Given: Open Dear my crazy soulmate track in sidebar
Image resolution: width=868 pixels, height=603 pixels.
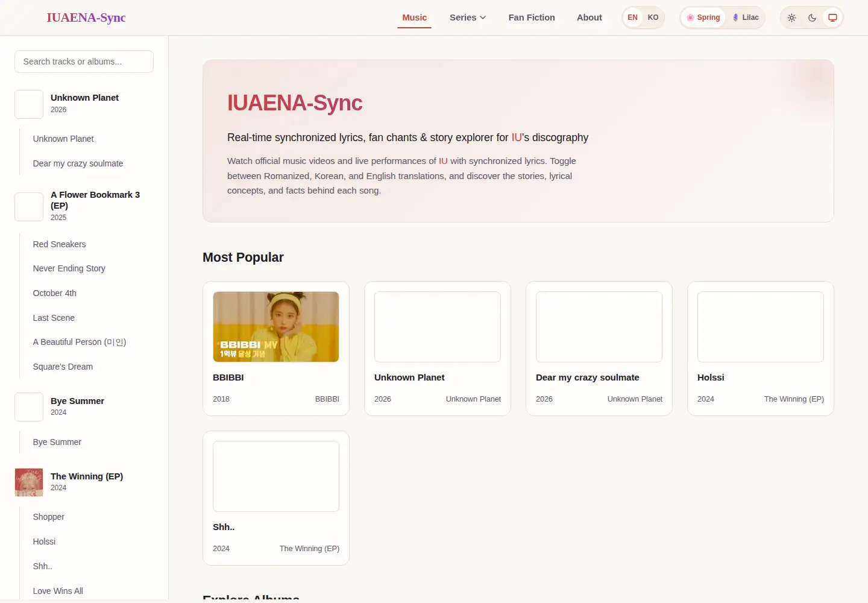Looking at the screenshot, I should (x=78, y=163).
